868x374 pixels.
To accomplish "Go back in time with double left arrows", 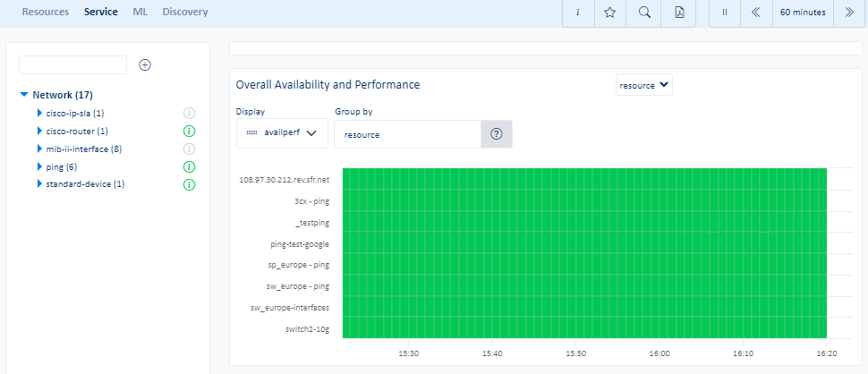I will (x=756, y=13).
